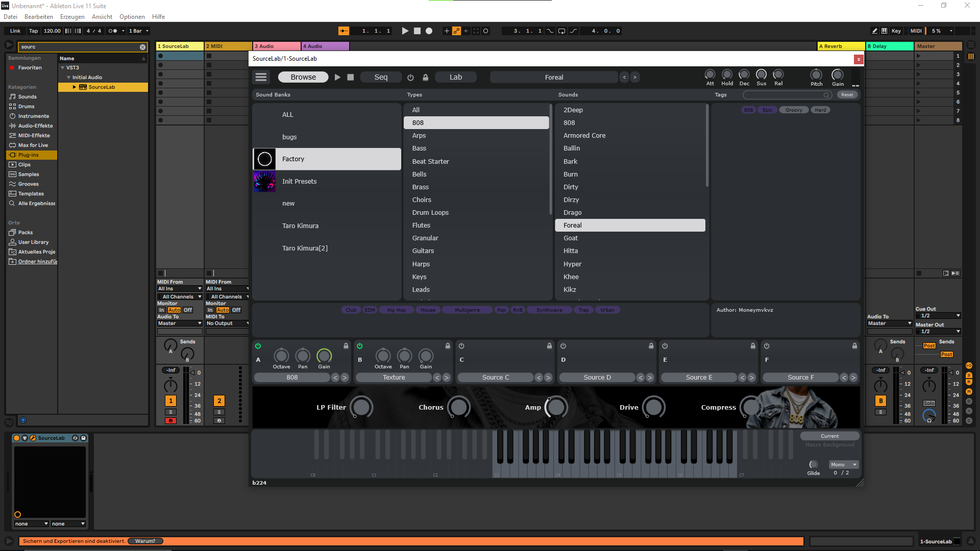Open Audio To Master dropdown on track 1
Screen dimensions: 980x551
[x=180, y=323]
